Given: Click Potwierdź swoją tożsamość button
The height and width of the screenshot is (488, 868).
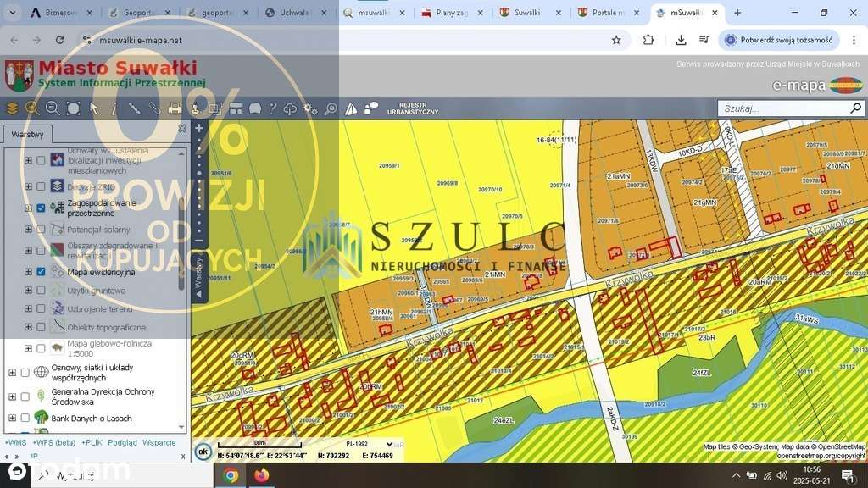Looking at the screenshot, I should [779, 40].
